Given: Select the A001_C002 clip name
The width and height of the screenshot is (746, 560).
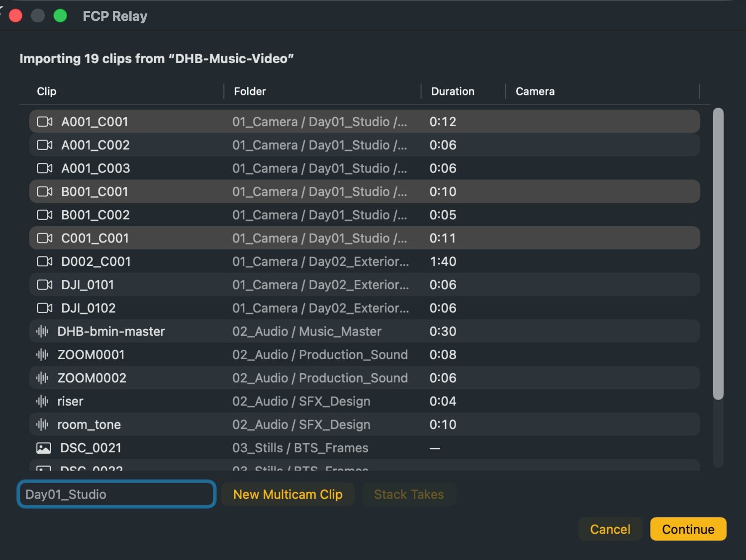Looking at the screenshot, I should (95, 145).
